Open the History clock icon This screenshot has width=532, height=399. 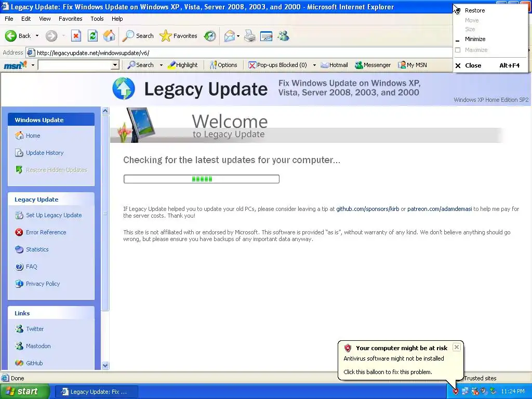(210, 36)
